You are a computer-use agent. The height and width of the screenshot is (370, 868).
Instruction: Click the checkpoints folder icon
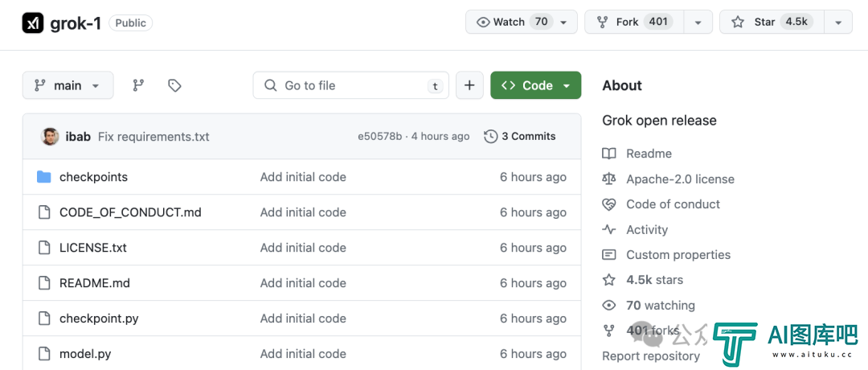(43, 177)
